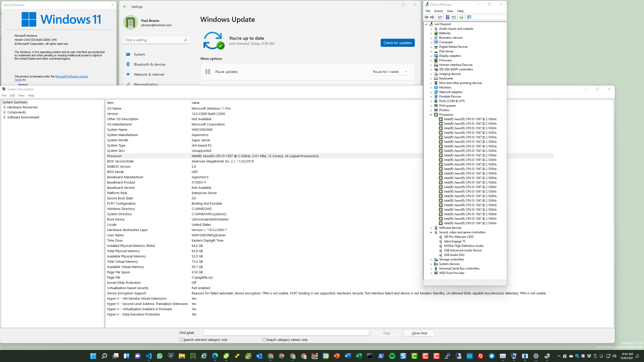
Task: Toggle console tree pane icon in Device Manager
Action: pos(440,17)
